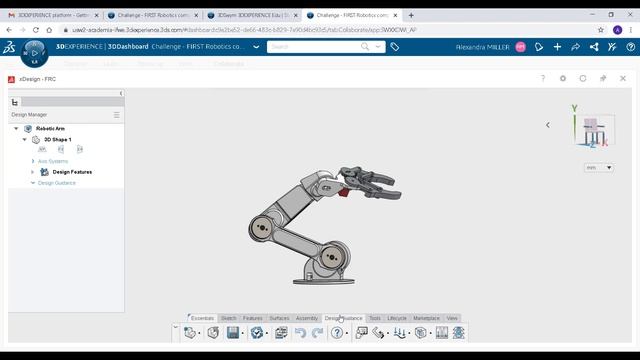The height and width of the screenshot is (360, 640).
Task: Click the second small icon under 3D Shape 1
Action: 61,149
